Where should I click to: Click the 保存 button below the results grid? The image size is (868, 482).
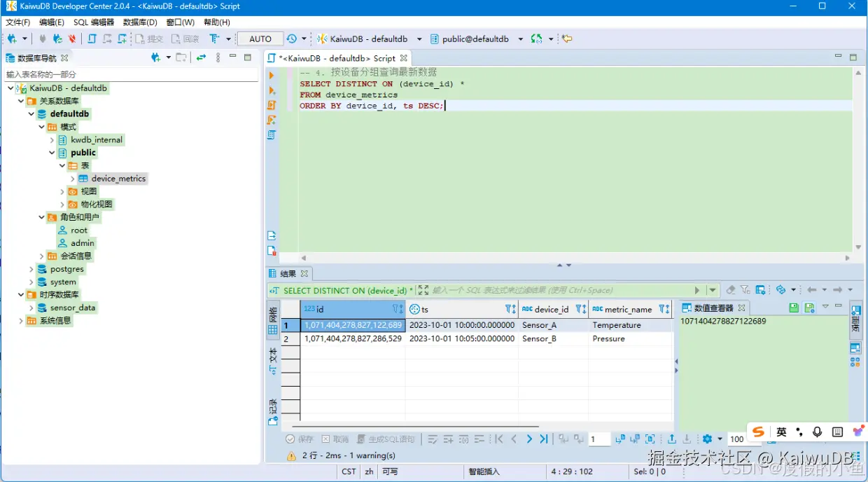[x=300, y=439]
